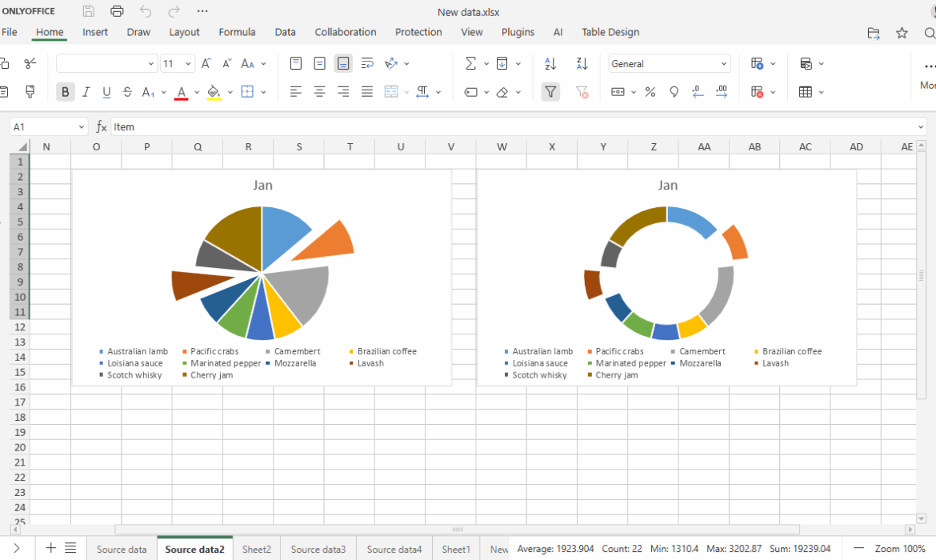Click the Wrap text icon
This screenshot has width=936, height=560.
click(367, 64)
